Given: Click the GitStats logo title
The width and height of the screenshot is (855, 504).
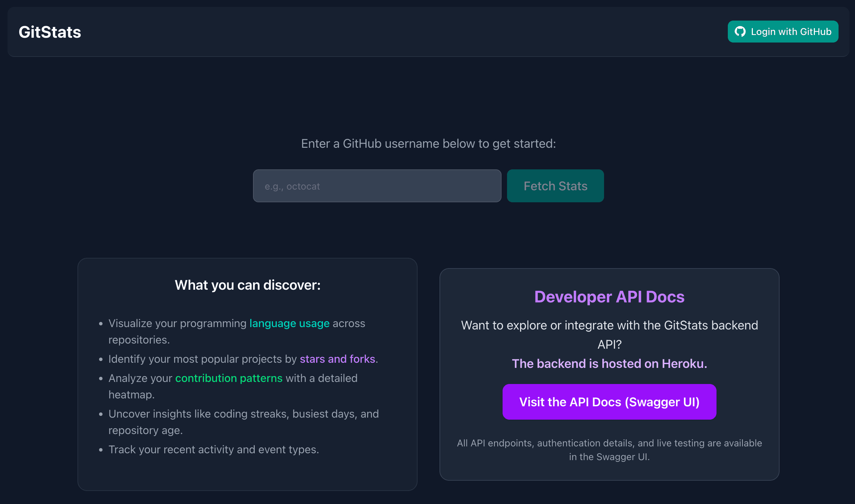Looking at the screenshot, I should click(50, 32).
